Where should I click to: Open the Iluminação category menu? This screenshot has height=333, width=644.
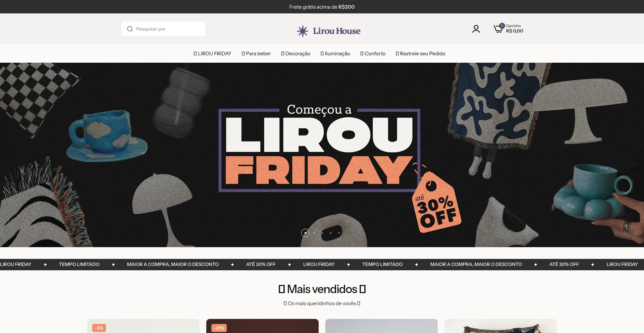[335, 54]
